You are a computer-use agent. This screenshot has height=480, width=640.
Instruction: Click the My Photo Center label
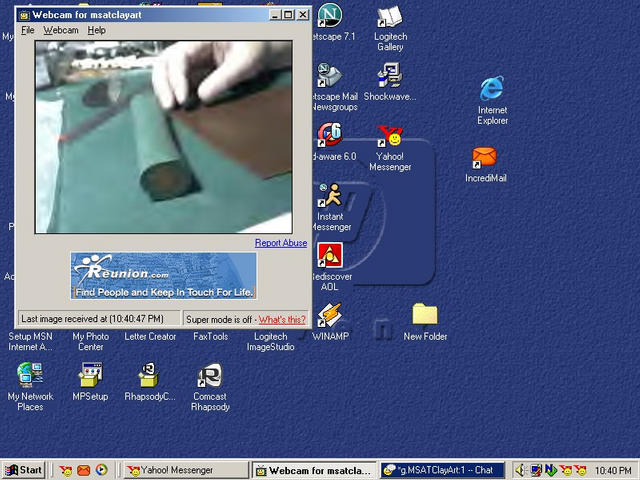(91, 342)
